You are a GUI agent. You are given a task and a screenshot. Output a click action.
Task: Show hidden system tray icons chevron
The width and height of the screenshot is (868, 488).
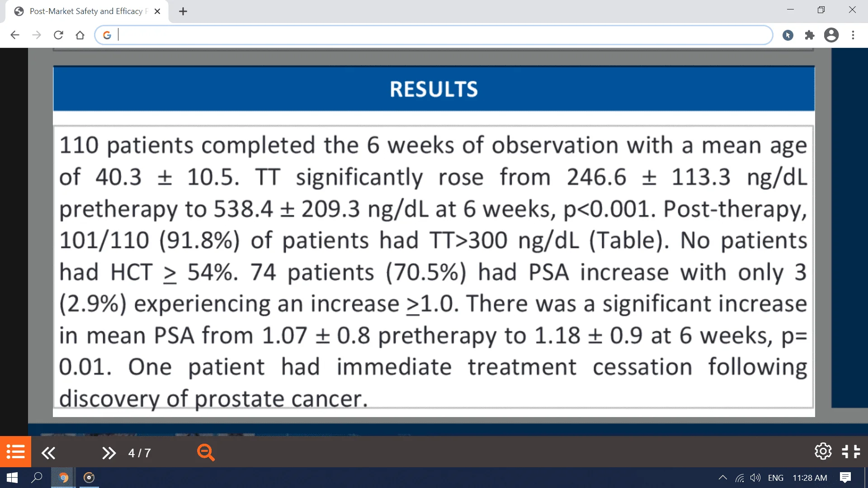722,478
